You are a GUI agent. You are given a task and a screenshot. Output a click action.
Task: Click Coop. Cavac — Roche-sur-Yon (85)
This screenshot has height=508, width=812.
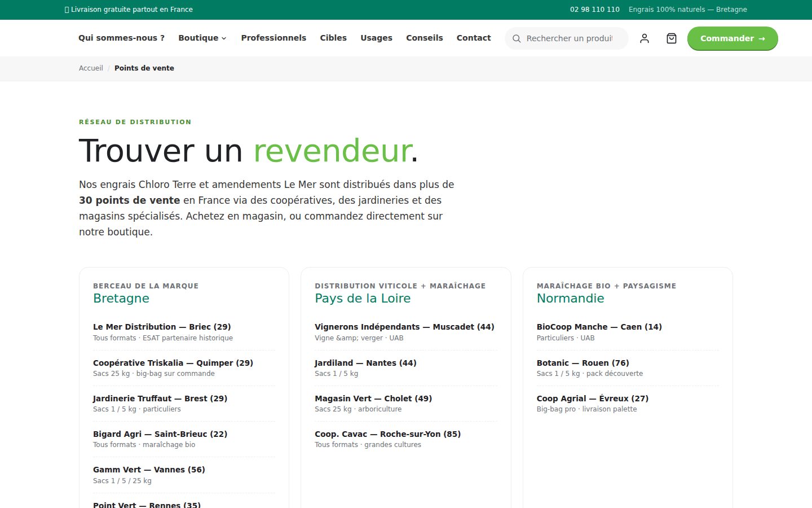pyautogui.click(x=387, y=434)
